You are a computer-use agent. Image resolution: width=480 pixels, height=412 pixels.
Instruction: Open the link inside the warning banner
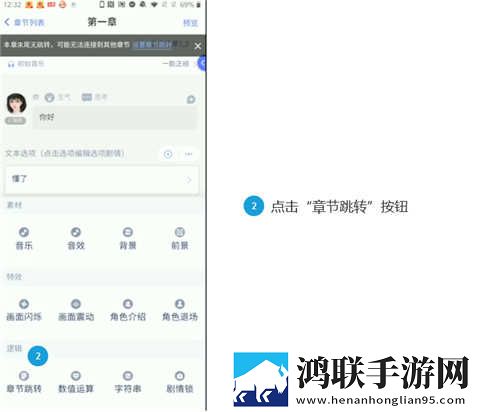[152, 45]
